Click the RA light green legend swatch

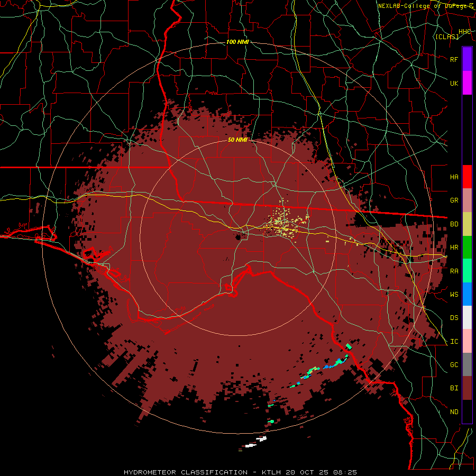467,271
